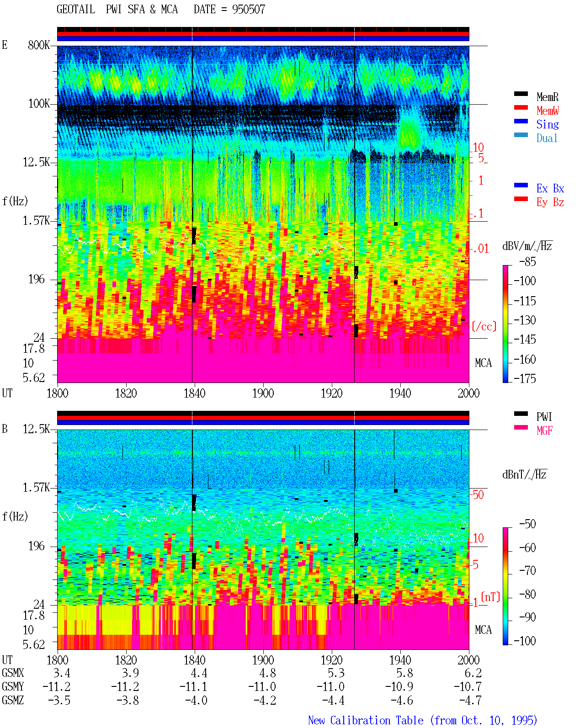Select the "Dual" legend label

coord(547,138)
